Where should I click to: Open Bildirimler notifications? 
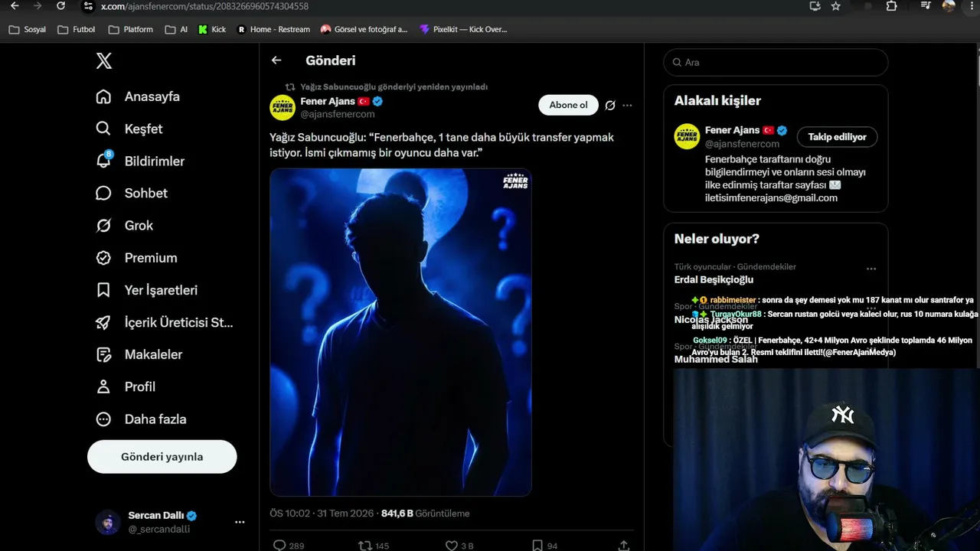tap(139, 161)
